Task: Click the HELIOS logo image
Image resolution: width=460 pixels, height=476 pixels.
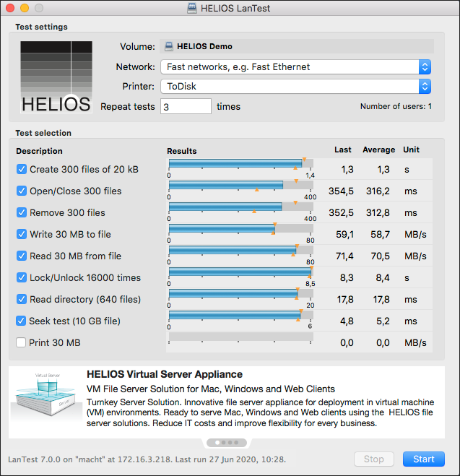Action: [x=56, y=77]
